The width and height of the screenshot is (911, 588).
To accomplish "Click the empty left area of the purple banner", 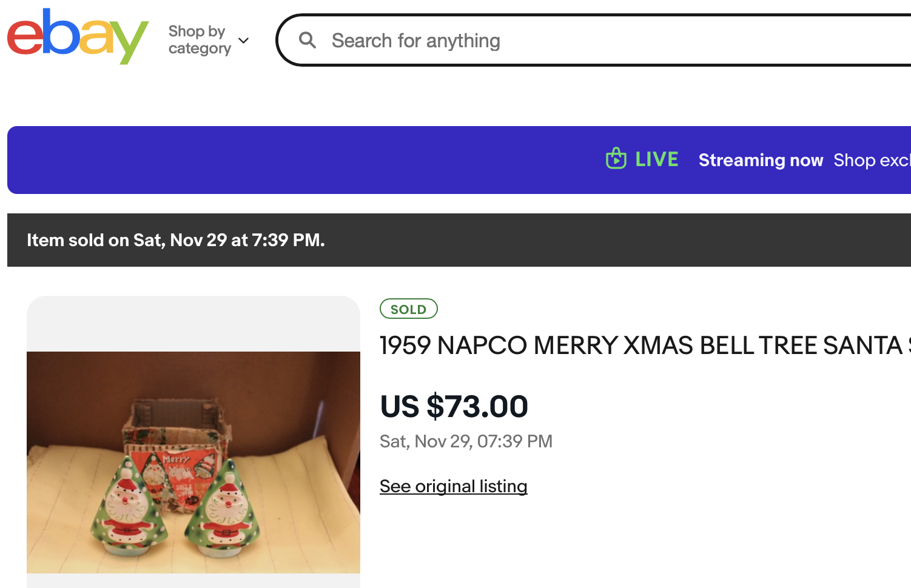I will 243,160.
